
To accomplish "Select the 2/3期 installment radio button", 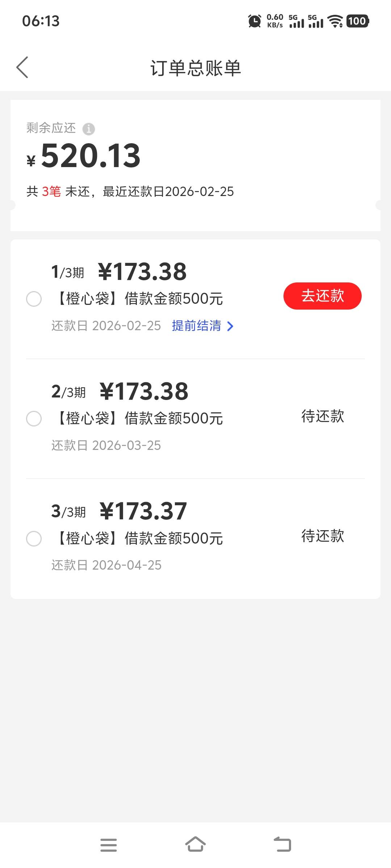I will coord(34,419).
